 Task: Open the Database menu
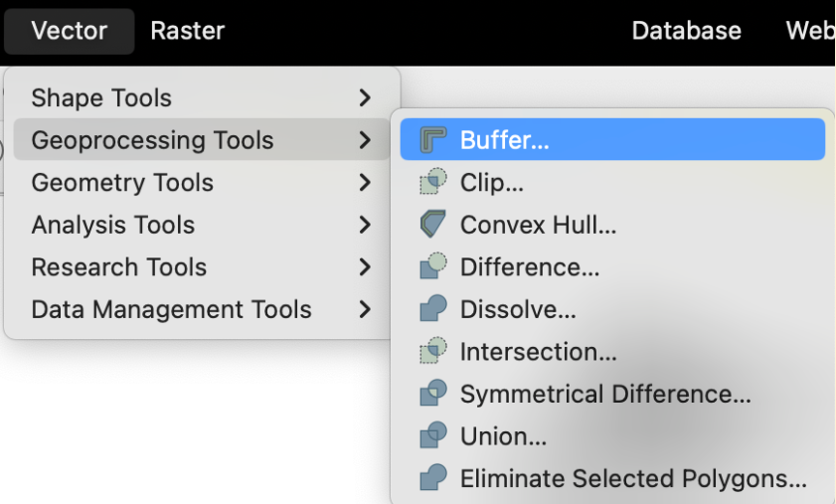click(x=686, y=31)
